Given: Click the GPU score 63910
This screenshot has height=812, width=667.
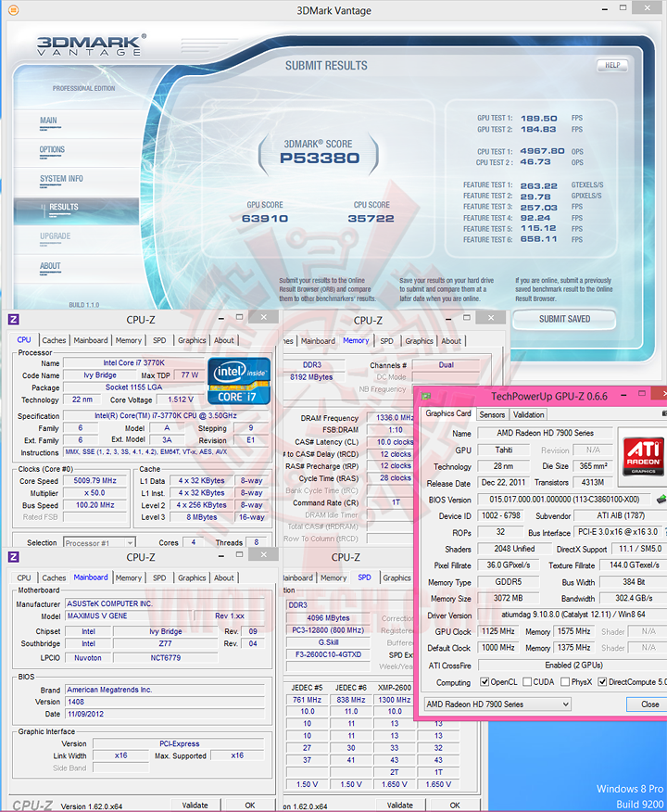Looking at the screenshot, I should click(x=264, y=219).
